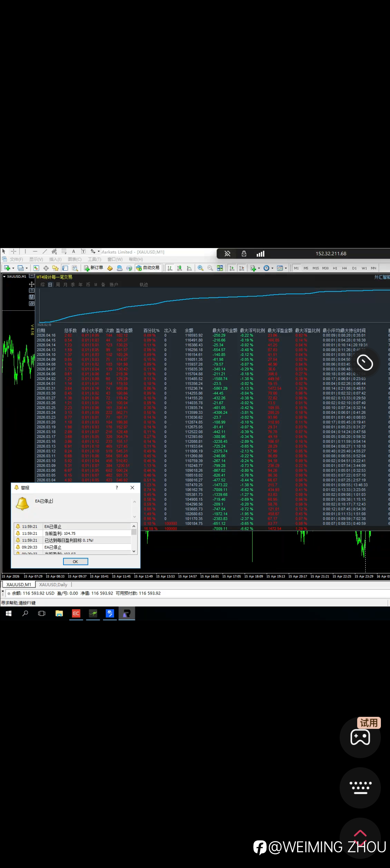Switch to the XAUUSD,Daily chart tab

tap(53, 584)
